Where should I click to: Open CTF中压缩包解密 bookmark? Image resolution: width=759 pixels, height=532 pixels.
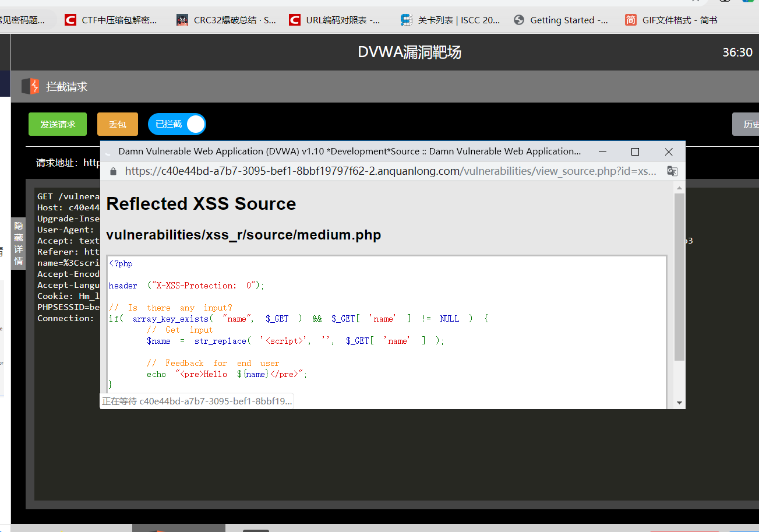[111, 20]
